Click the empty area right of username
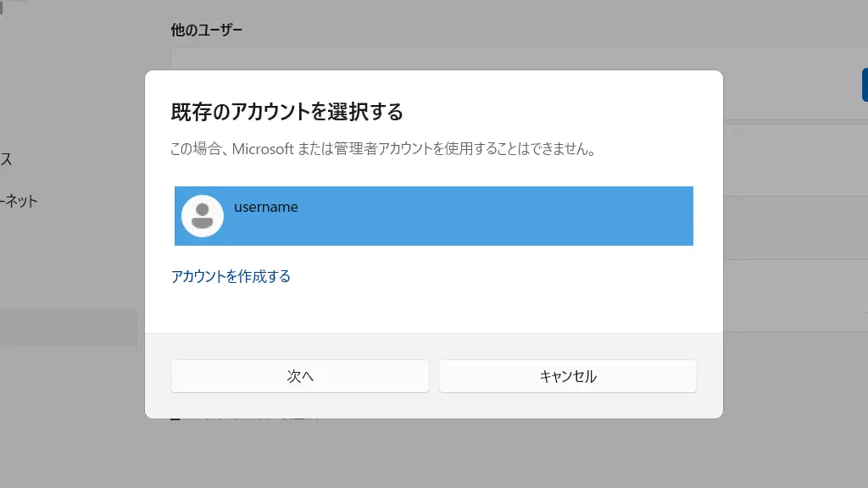 click(509, 216)
